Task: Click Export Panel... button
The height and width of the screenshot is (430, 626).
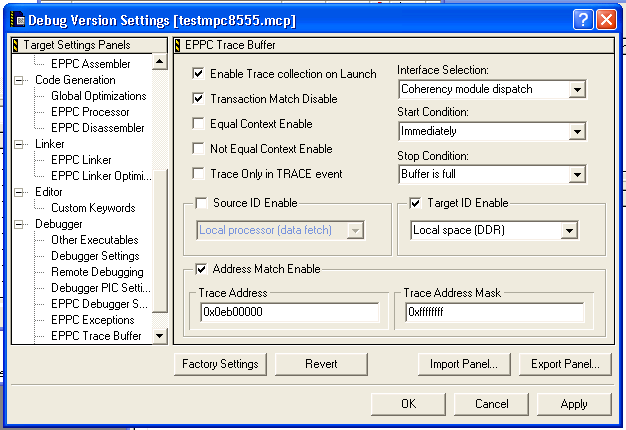Action: (565, 364)
